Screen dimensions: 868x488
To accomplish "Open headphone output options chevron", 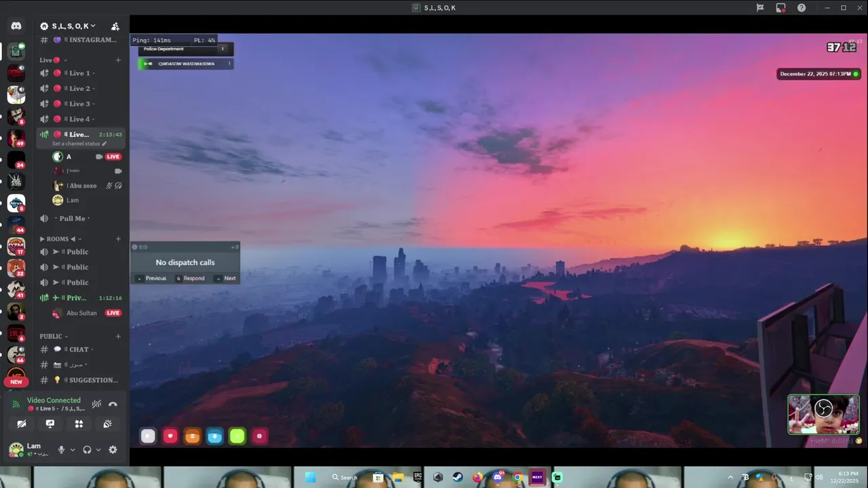I will pyautogui.click(x=98, y=449).
